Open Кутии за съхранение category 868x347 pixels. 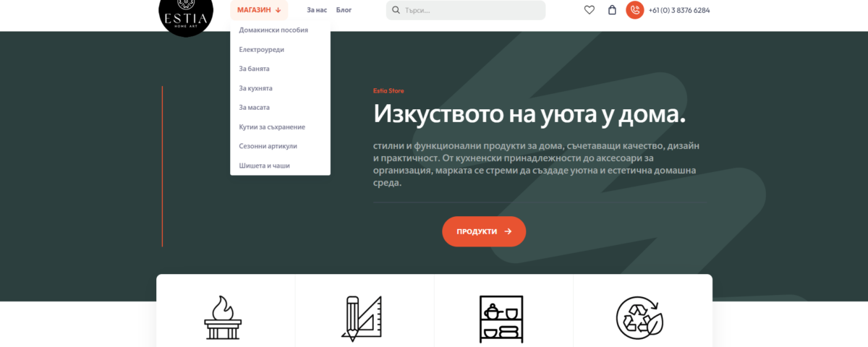click(272, 127)
